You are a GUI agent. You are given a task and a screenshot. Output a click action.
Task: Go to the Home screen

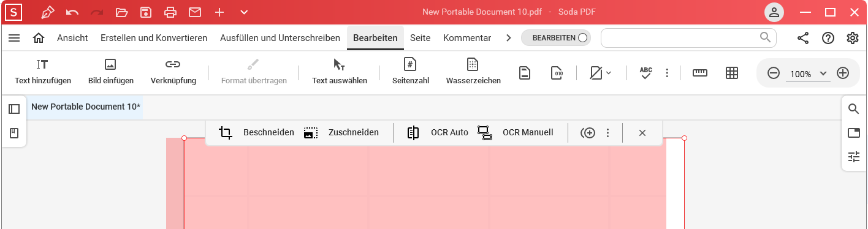pyautogui.click(x=39, y=38)
